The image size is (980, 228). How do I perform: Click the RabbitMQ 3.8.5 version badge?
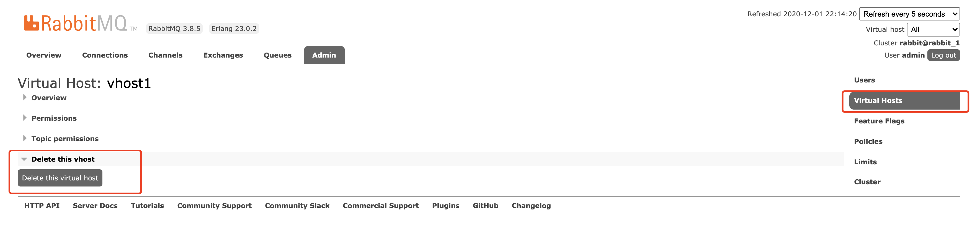(x=174, y=28)
